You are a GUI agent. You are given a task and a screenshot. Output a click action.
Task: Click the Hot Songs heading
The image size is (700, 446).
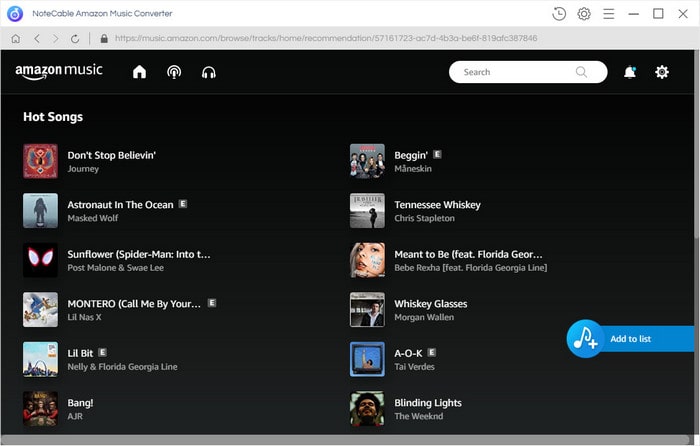click(x=53, y=117)
